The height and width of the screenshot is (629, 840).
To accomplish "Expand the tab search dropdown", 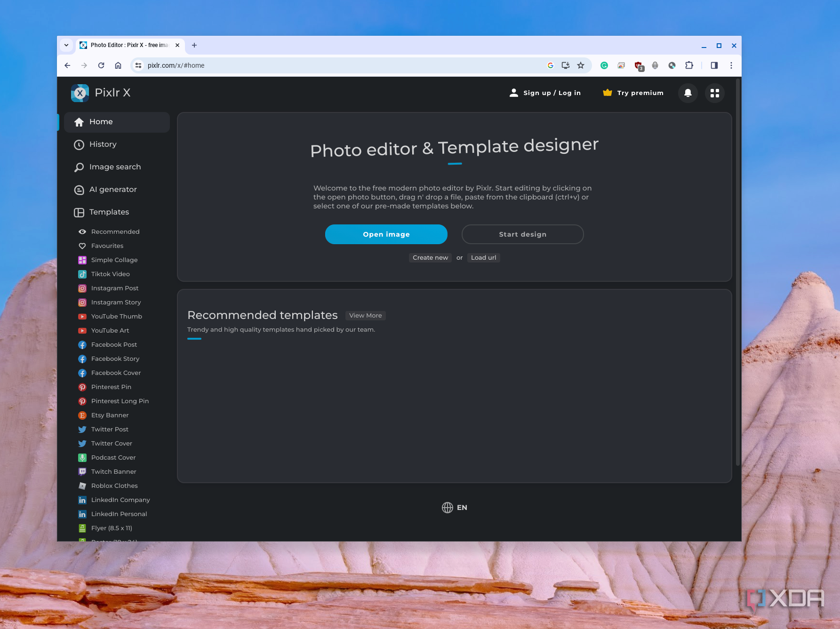I will 66,45.
